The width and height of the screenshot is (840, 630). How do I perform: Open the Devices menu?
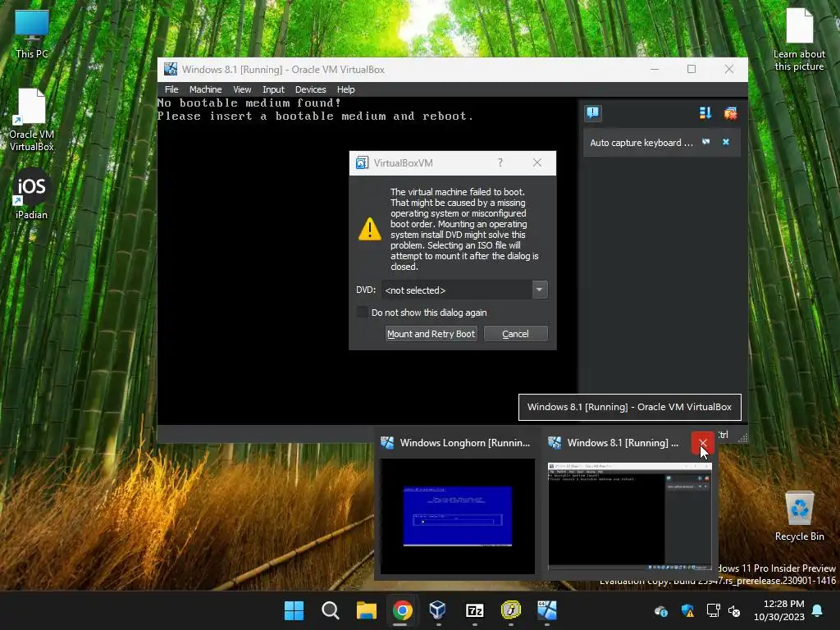point(310,89)
